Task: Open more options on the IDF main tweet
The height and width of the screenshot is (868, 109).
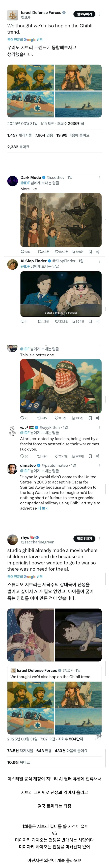Action: (x=99, y=14)
